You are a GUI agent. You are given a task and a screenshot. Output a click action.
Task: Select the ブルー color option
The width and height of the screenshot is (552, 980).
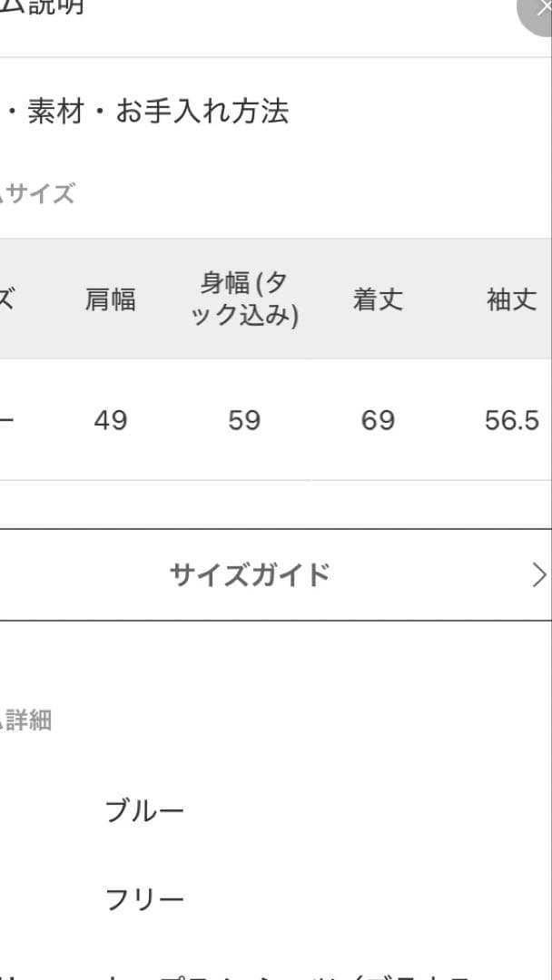(x=147, y=808)
